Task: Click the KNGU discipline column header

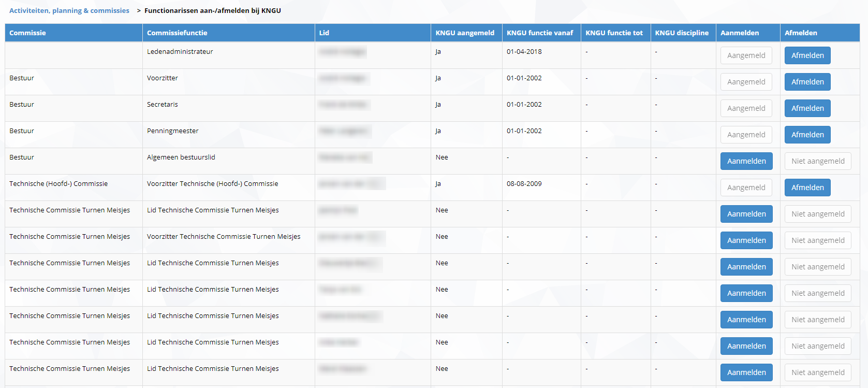Action: pos(682,33)
